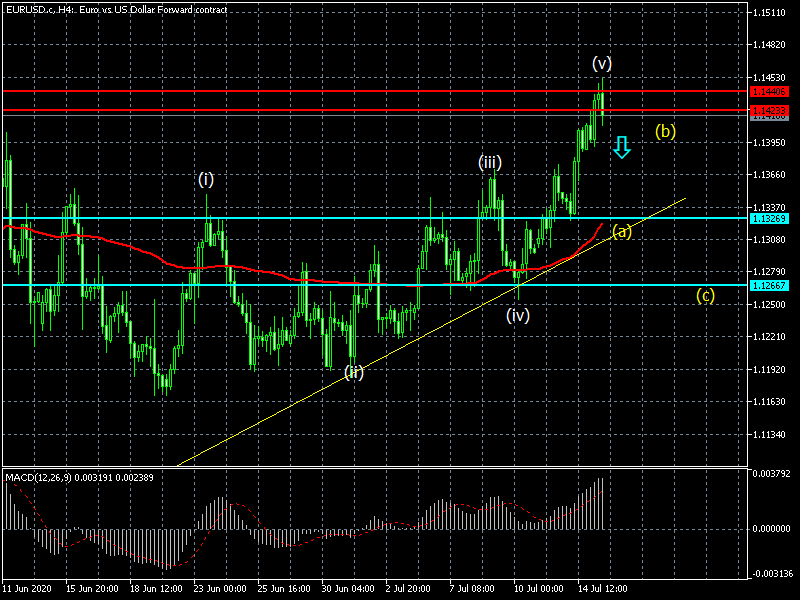Screen dimensions: 800x600
Task: Click the 1.12790 price scale value
Action: click(769, 272)
